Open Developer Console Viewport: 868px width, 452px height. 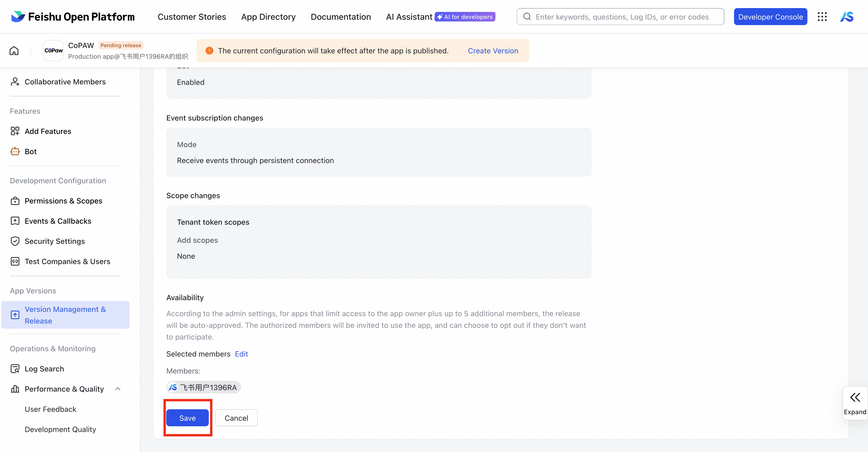coord(770,17)
